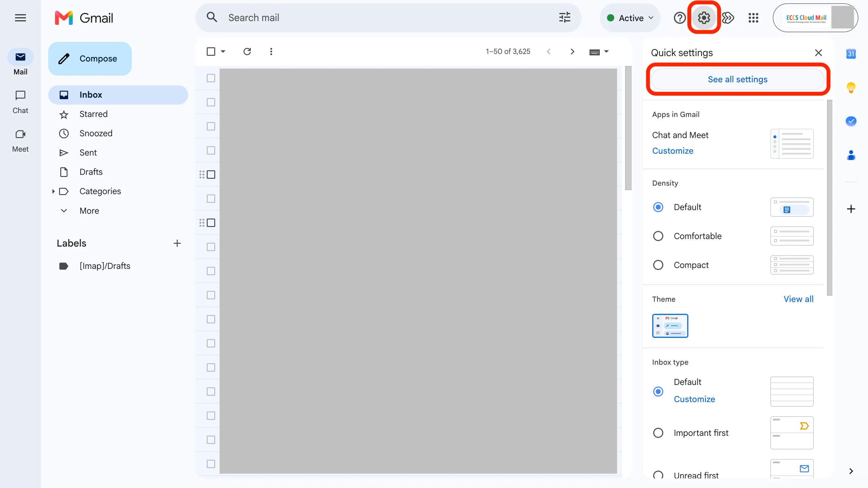Open Google Keep lightbulb icon
Image resolution: width=868 pixels, height=488 pixels.
851,87
